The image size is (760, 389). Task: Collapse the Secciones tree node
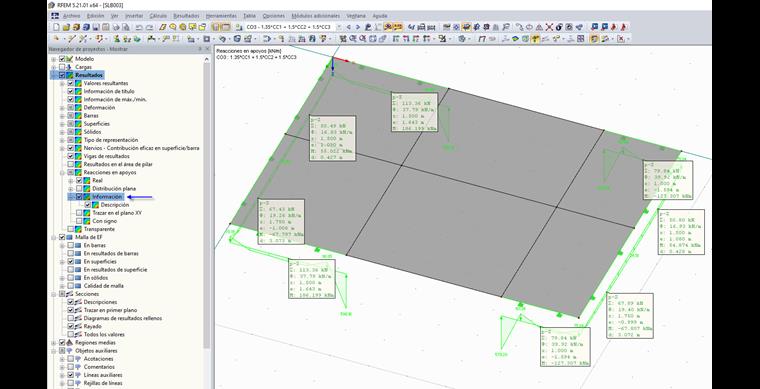(x=53, y=294)
